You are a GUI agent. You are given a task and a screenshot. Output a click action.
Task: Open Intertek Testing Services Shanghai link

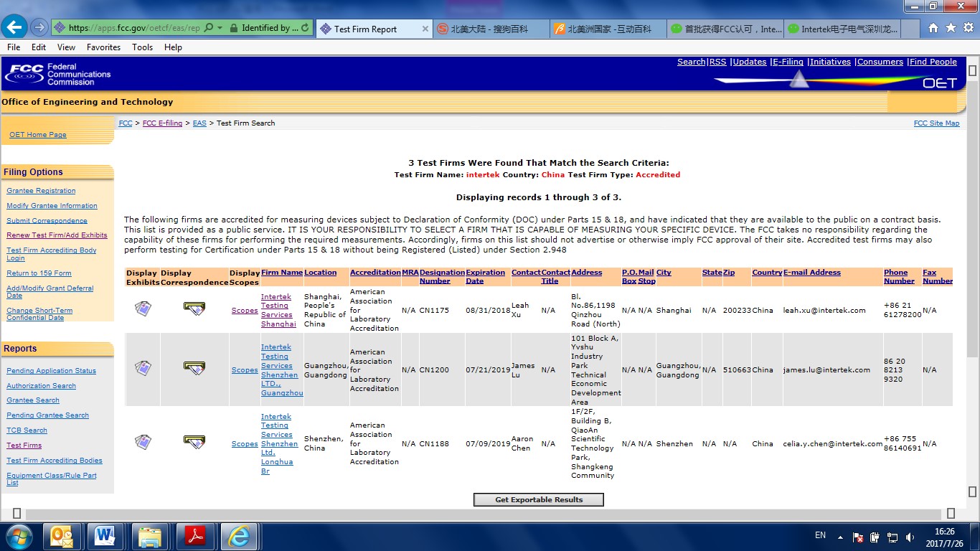(278, 310)
